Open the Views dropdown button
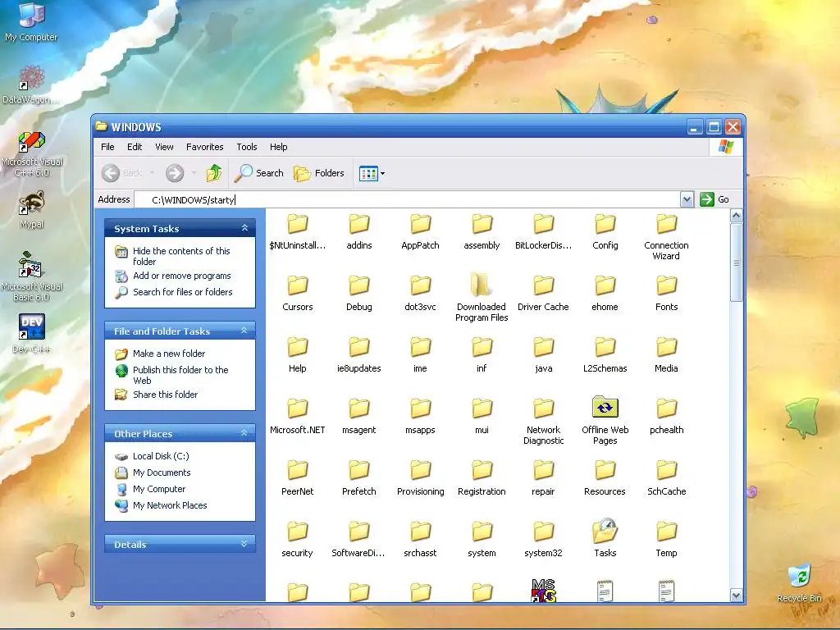The image size is (840, 630). (372, 173)
